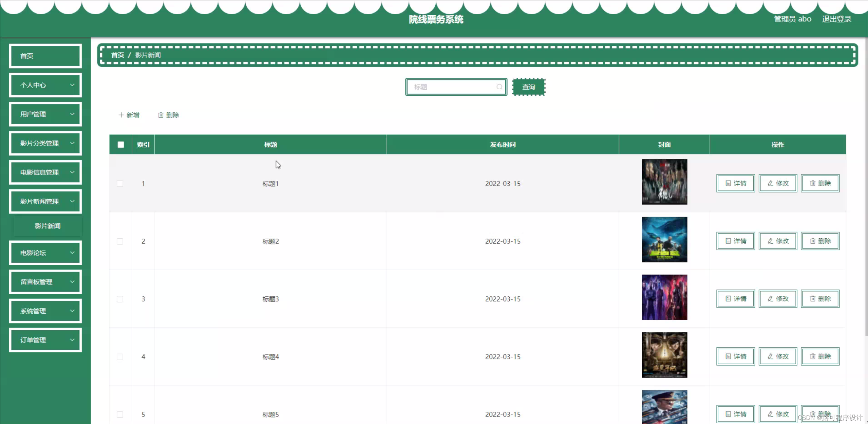868x424 pixels.
Task: Expand the 电影信息管理 sidebar menu
Action: pyautogui.click(x=45, y=172)
